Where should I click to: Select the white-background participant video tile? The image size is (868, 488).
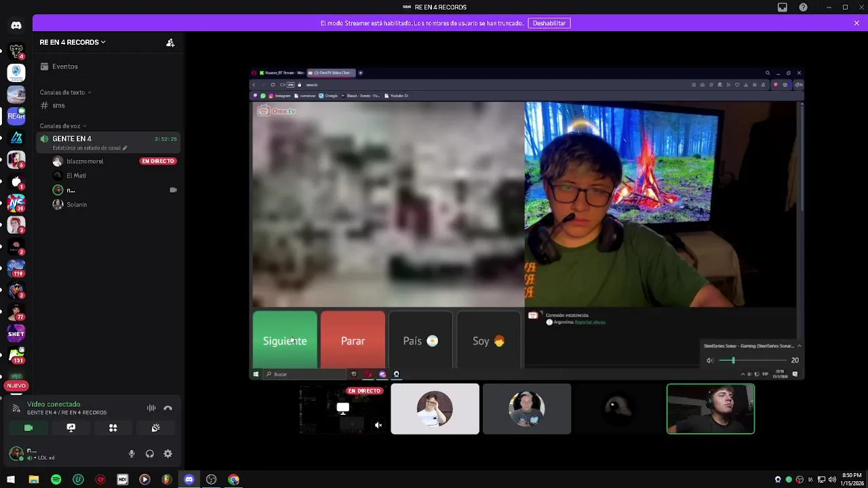435,409
